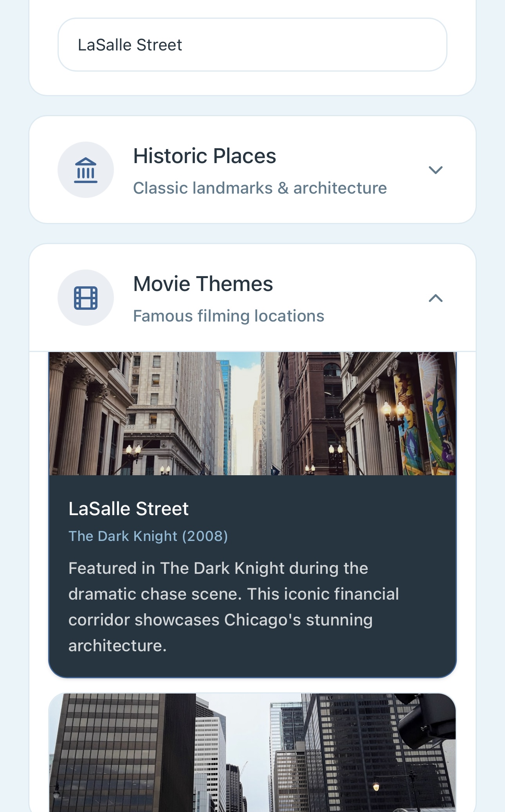
Task: Select the LaSalle Street card title
Action: coord(128,509)
